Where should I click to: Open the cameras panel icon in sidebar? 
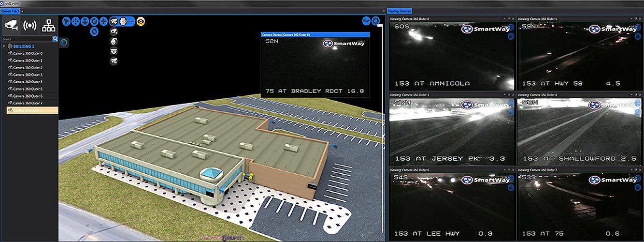click(12, 25)
